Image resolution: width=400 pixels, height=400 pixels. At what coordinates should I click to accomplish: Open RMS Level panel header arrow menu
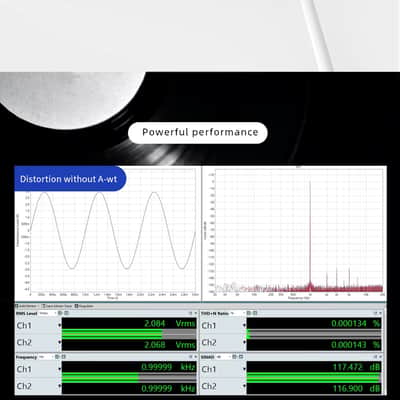pos(195,313)
